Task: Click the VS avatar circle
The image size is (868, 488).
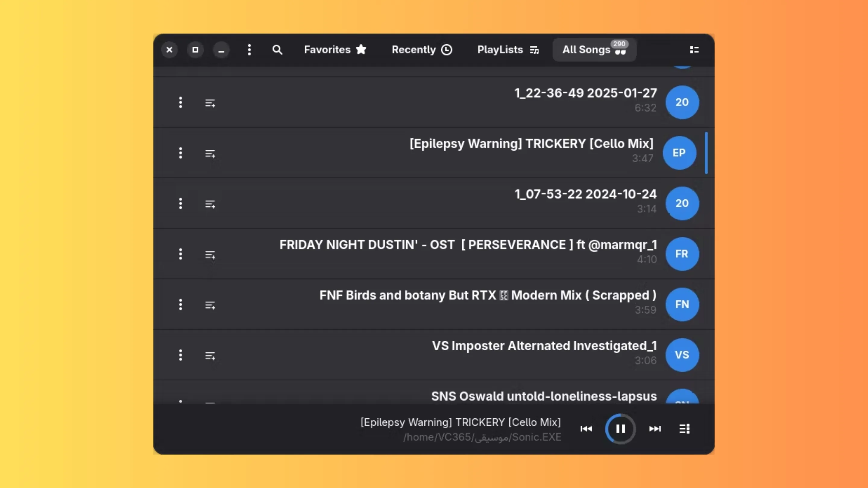Action: coord(682,355)
